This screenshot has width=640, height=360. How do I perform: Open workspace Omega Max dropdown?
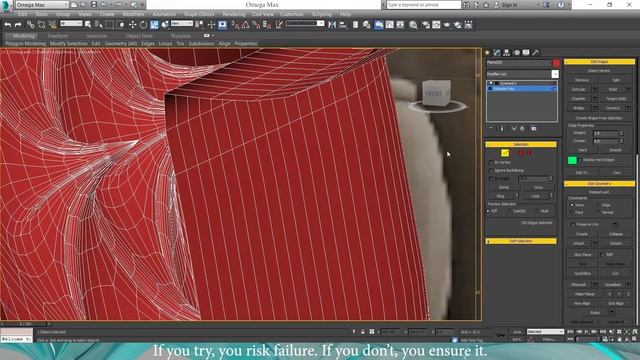(42, 4)
